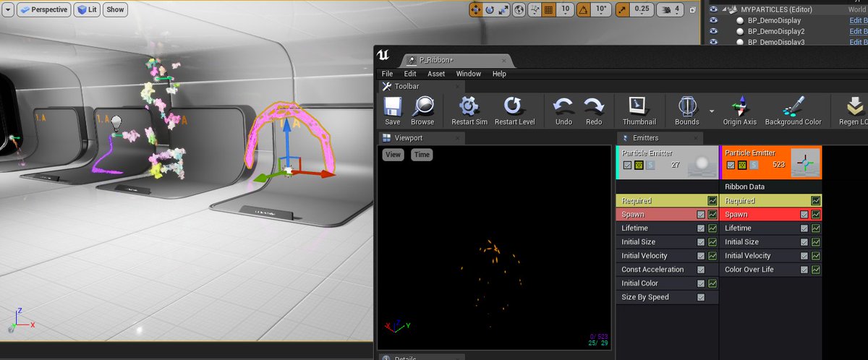868x360 pixels.
Task: Toggle enabled checkbox on first Particle Emitter
Action: click(627, 165)
